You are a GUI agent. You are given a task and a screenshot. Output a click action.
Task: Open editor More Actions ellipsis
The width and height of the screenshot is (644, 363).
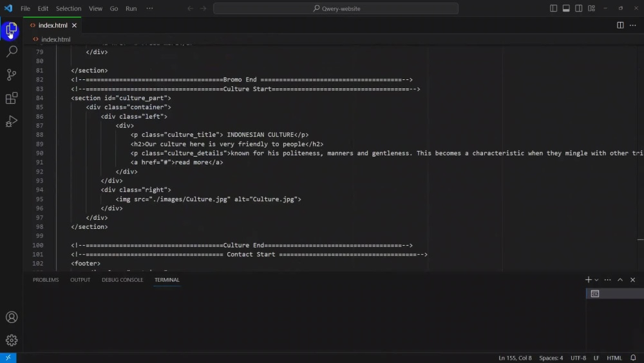tap(633, 25)
